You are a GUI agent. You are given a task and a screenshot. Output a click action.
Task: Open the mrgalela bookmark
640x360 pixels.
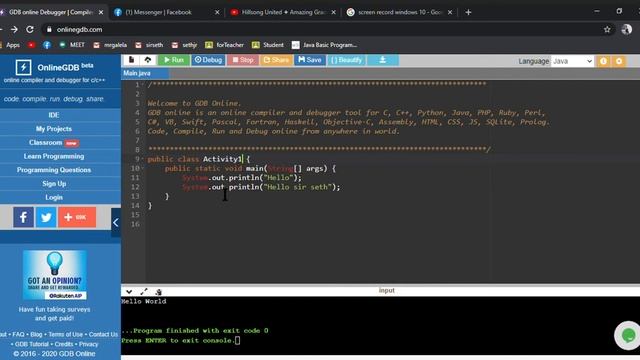(x=110, y=45)
